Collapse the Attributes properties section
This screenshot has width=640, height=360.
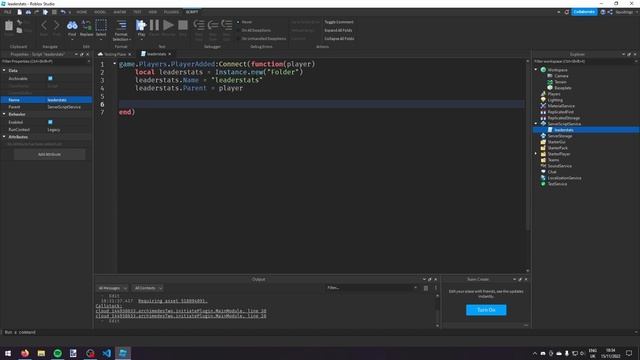(4, 137)
